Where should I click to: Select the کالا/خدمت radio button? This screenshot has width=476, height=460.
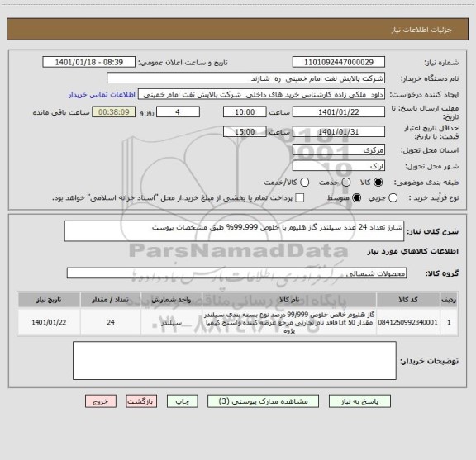click(304, 182)
